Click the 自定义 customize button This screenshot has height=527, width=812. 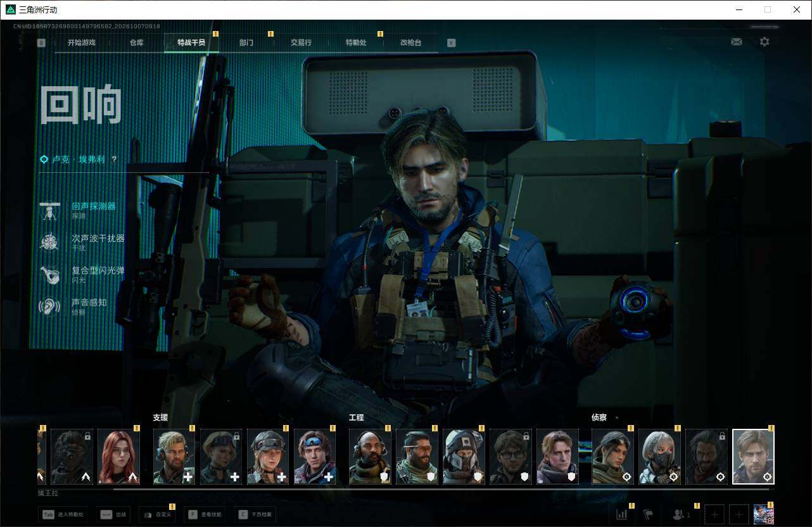[157, 514]
